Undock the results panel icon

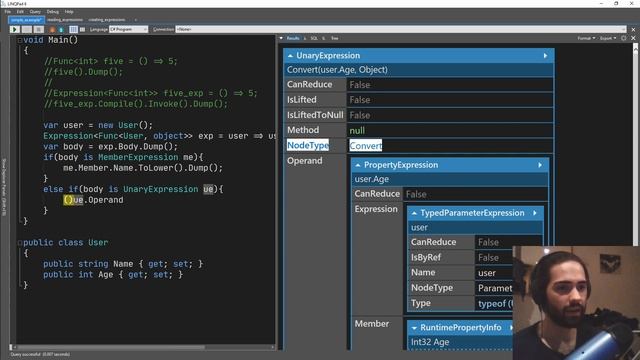pyautogui.click(x=624, y=38)
